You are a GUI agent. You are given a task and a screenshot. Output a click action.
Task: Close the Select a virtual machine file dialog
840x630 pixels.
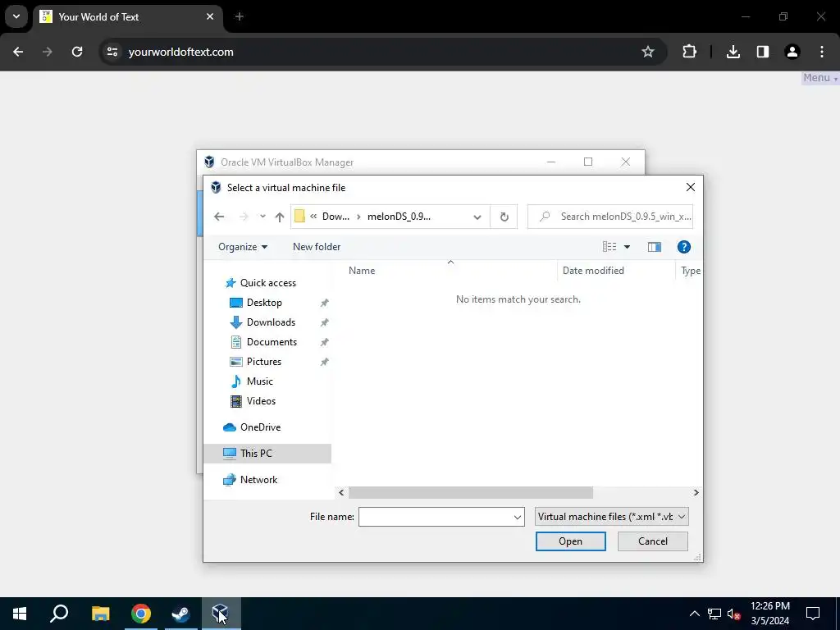(691, 187)
